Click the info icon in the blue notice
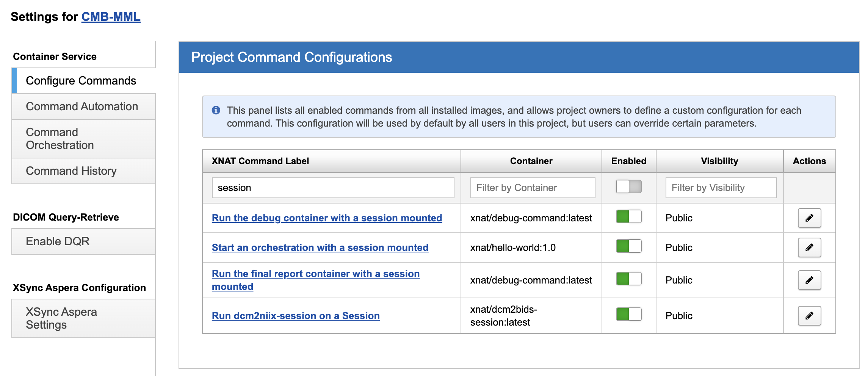Viewport: 868px width, 376px height. coord(216,110)
